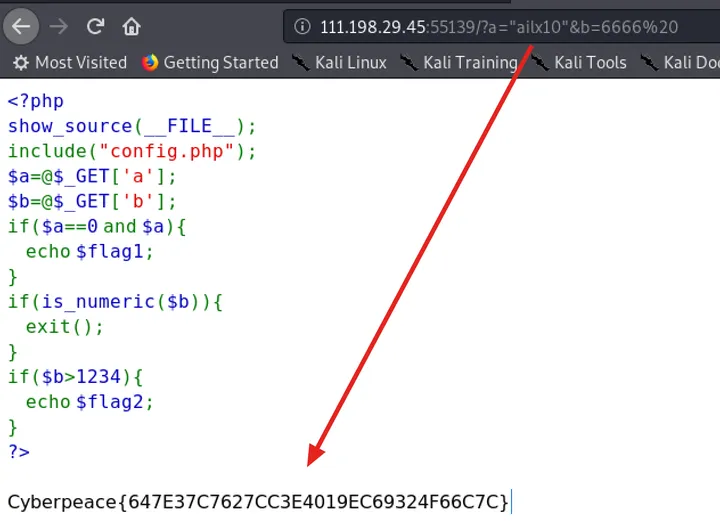This screenshot has width=720, height=530.
Task: Click the if($b>1234) line
Action: pos(75,377)
